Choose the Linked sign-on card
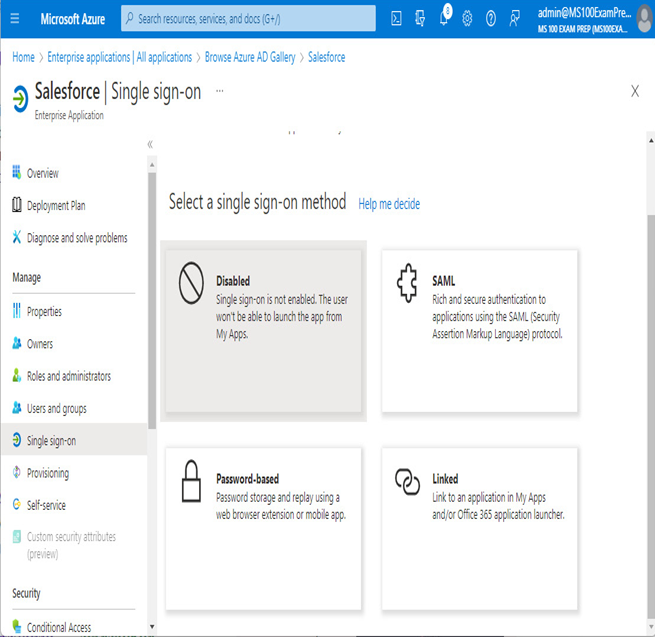This screenshot has height=637, width=655. [x=480, y=529]
